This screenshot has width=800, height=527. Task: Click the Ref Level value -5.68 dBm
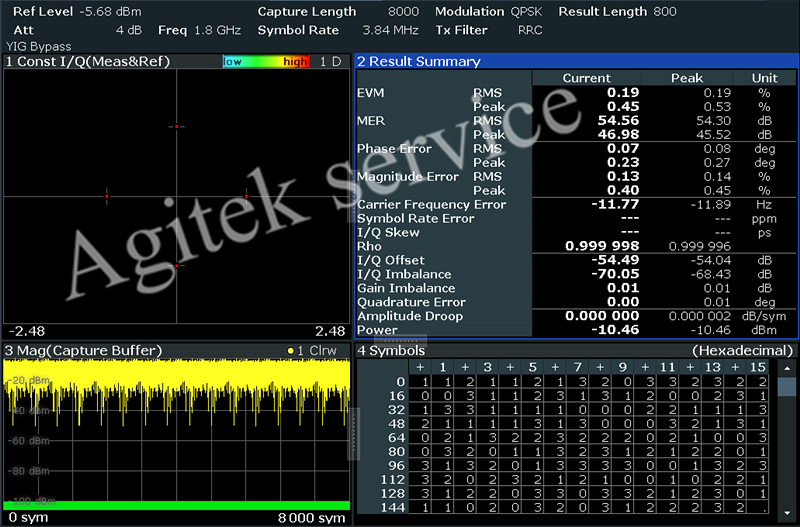(x=111, y=12)
